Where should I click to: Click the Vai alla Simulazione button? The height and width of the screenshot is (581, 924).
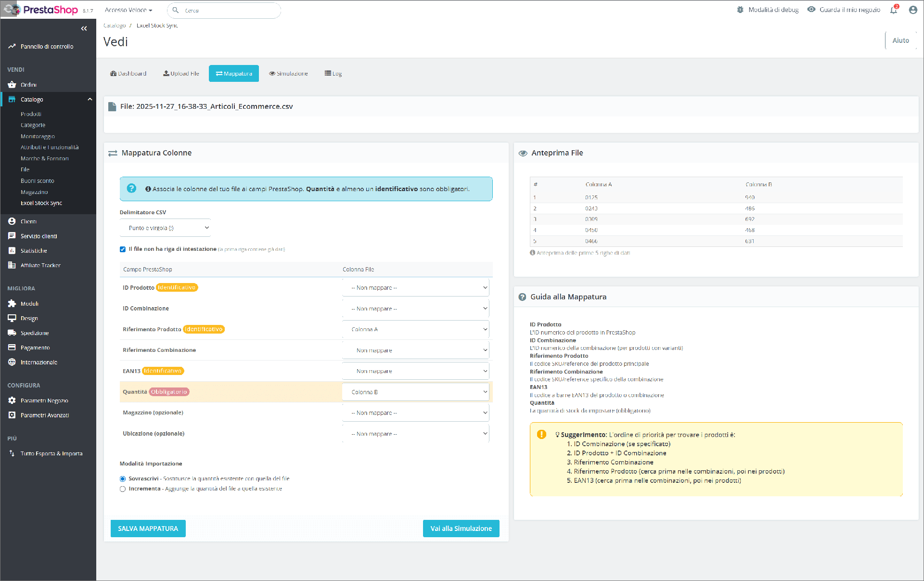coord(461,529)
